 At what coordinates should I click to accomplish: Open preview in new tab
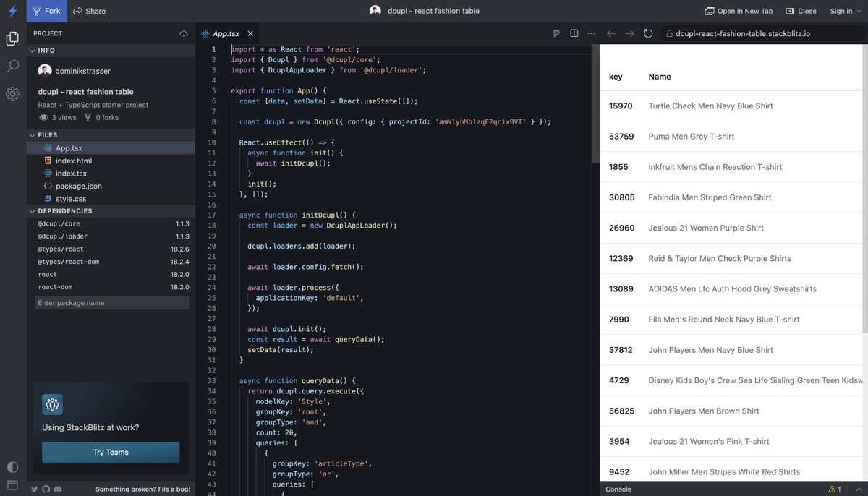click(x=739, y=11)
